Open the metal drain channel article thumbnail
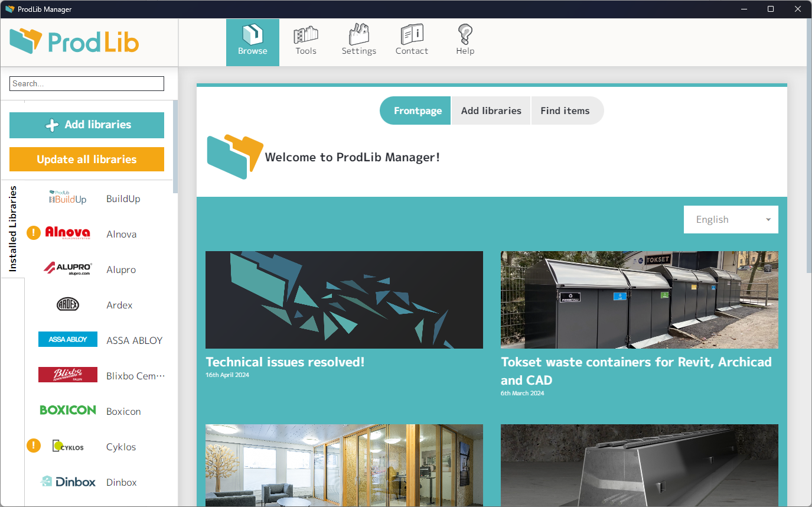This screenshot has width=812, height=507. (640, 465)
